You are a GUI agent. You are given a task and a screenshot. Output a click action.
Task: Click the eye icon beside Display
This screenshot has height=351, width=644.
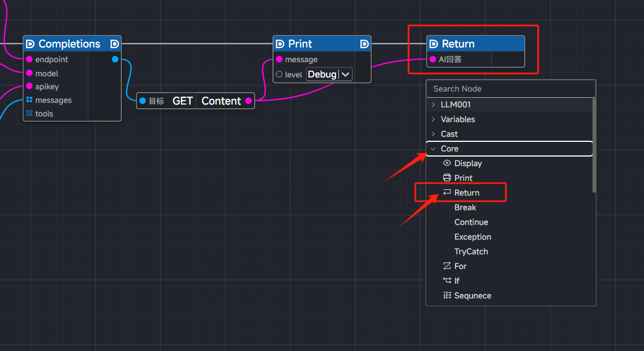pyautogui.click(x=447, y=163)
